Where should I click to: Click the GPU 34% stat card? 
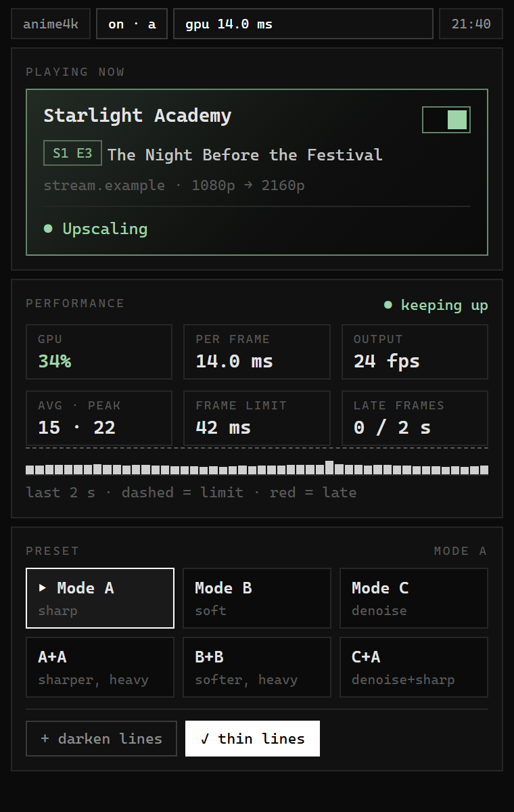(x=99, y=352)
